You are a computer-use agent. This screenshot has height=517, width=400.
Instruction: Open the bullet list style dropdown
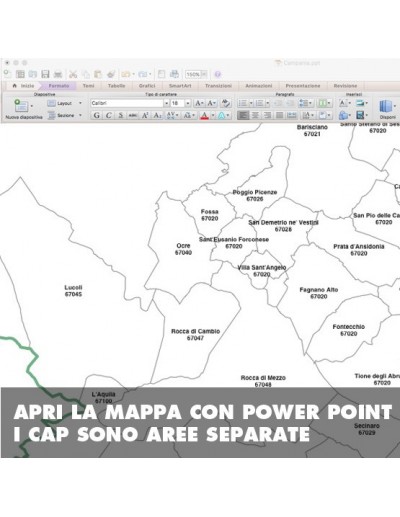251,103
